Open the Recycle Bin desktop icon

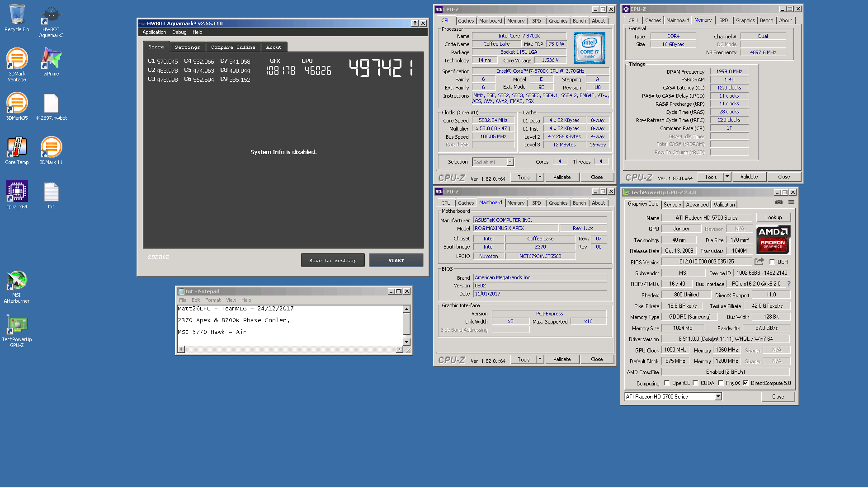17,18
